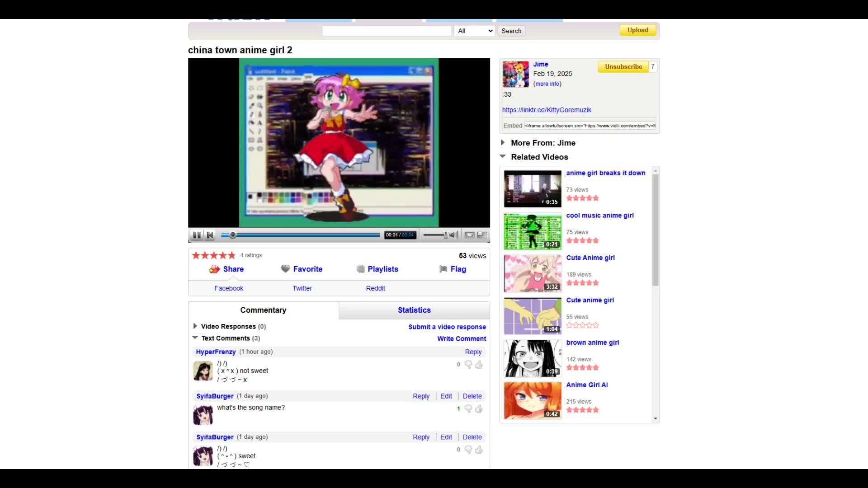This screenshot has width=868, height=488.
Task: Click Write Comment link
Action: (x=462, y=338)
